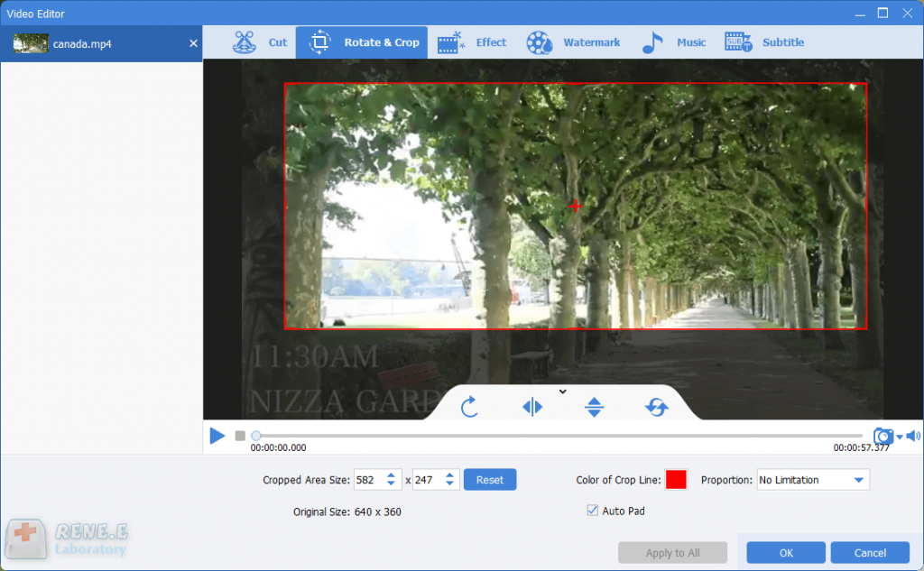The image size is (924, 571).
Task: Collapse the rotate toolbar chevron
Action: (562, 391)
